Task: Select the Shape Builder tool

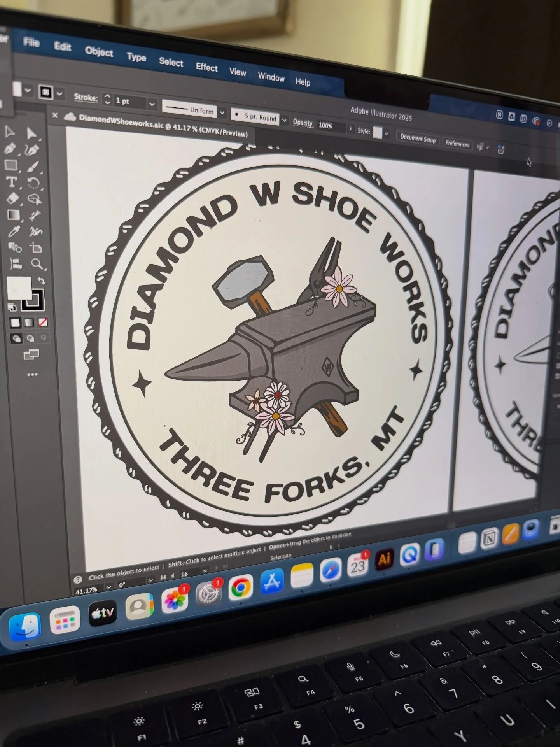Action: 15,247
